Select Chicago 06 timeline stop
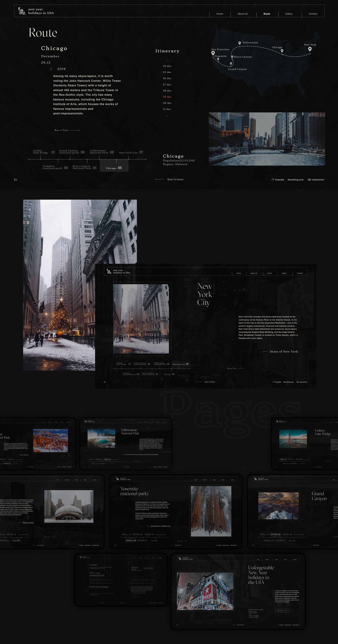Screen dimensions: 338x644 click(x=114, y=166)
